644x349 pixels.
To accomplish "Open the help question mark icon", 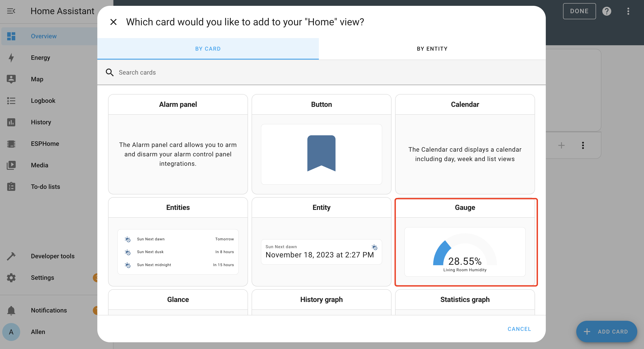I will pyautogui.click(x=607, y=11).
